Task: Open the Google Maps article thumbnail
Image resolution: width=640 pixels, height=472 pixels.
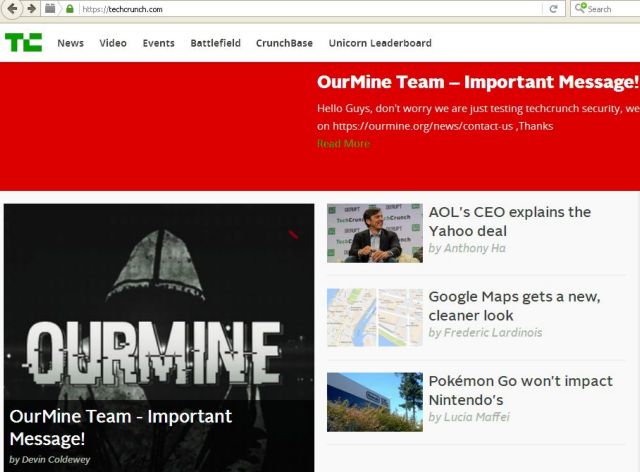Action: 375,318
